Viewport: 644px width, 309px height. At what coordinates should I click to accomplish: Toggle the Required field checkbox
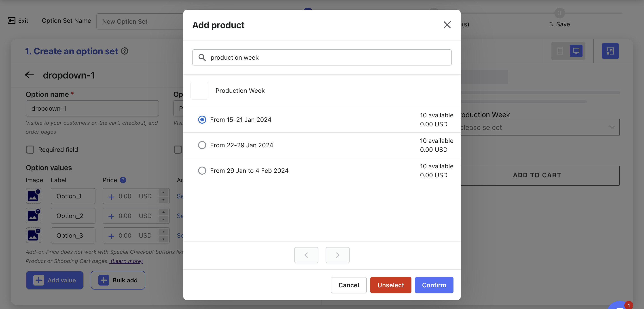point(30,150)
